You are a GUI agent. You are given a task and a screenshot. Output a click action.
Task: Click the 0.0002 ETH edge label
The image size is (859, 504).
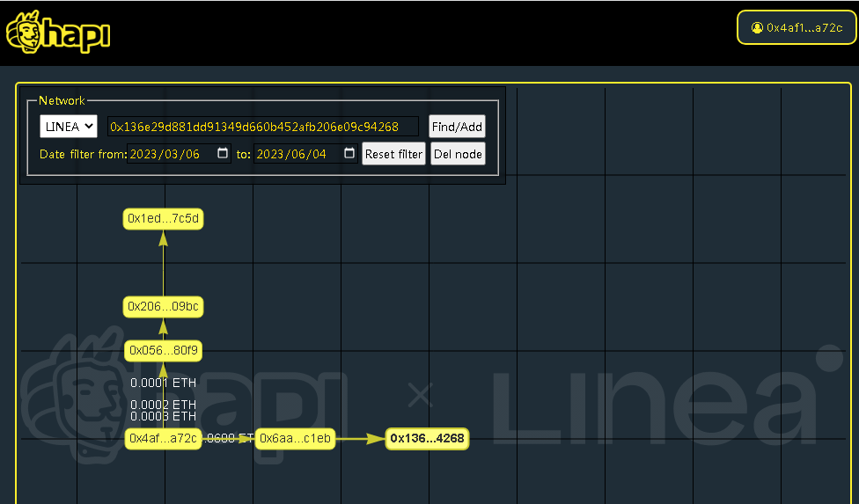[163, 405]
